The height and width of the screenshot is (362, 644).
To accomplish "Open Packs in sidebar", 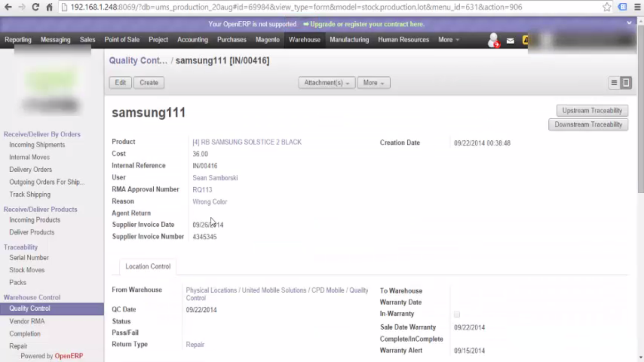I will [18, 282].
